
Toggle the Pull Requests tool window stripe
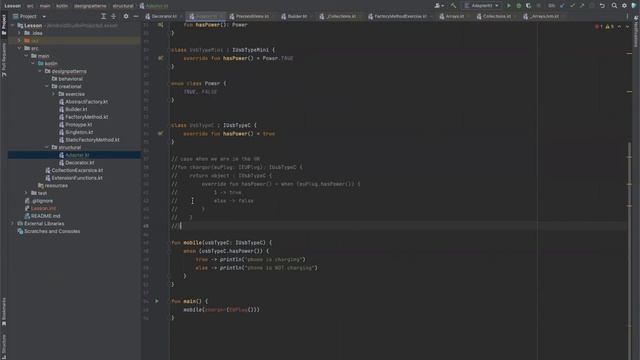[x=4, y=60]
